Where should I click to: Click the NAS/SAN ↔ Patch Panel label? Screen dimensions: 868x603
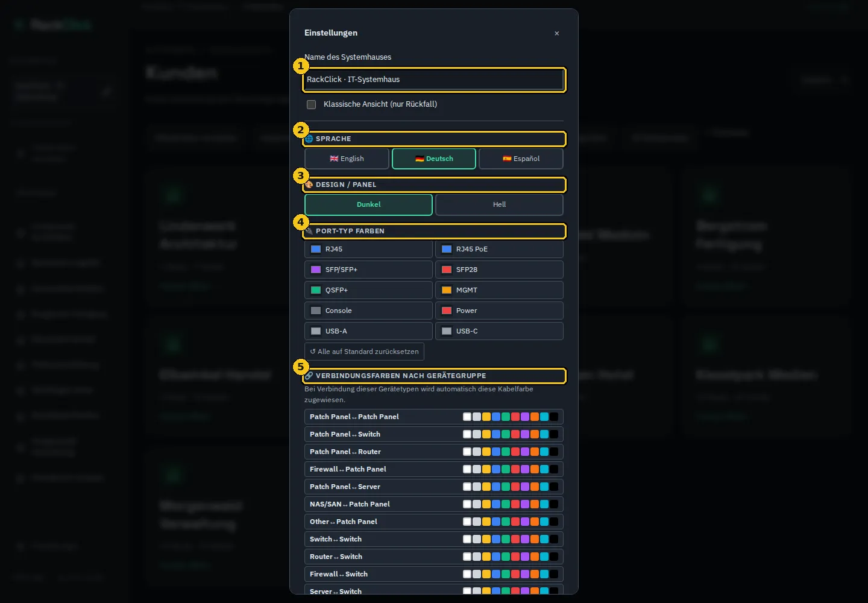[x=350, y=504]
